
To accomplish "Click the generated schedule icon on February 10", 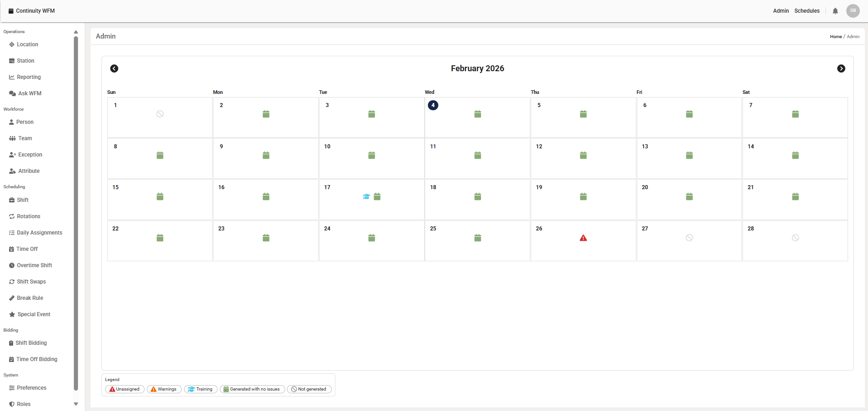I will coord(372,155).
